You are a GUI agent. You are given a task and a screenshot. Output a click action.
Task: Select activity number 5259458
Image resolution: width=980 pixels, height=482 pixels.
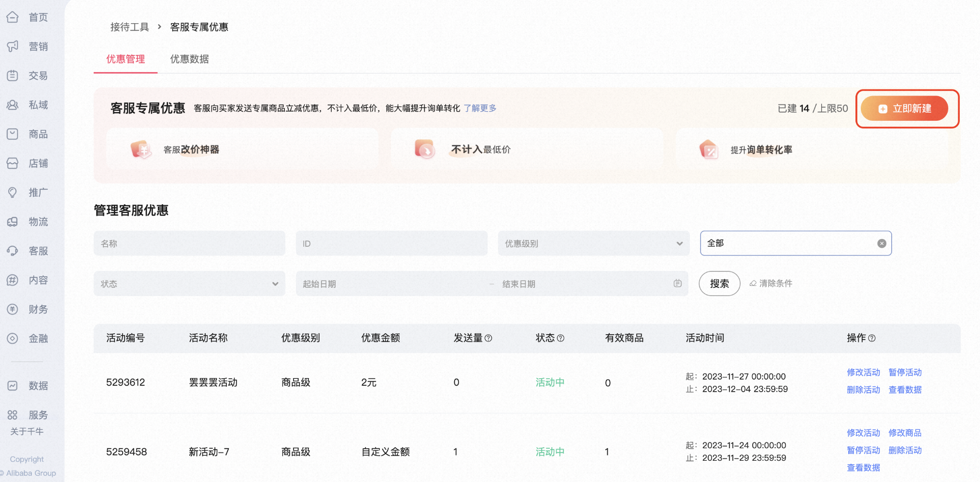126,452
